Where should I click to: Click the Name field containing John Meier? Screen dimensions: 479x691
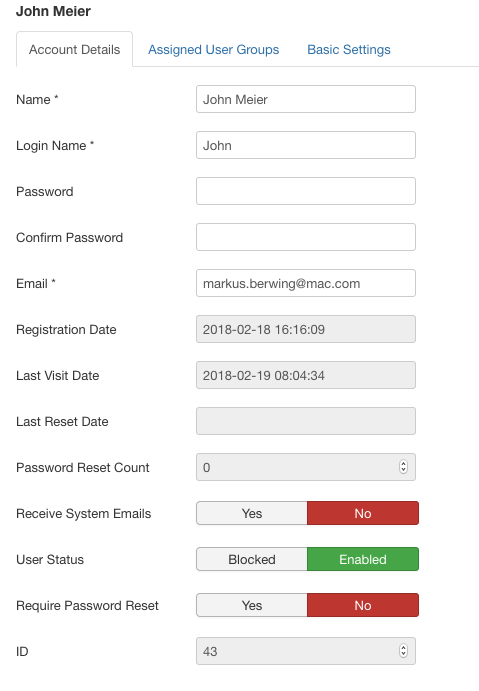306,99
